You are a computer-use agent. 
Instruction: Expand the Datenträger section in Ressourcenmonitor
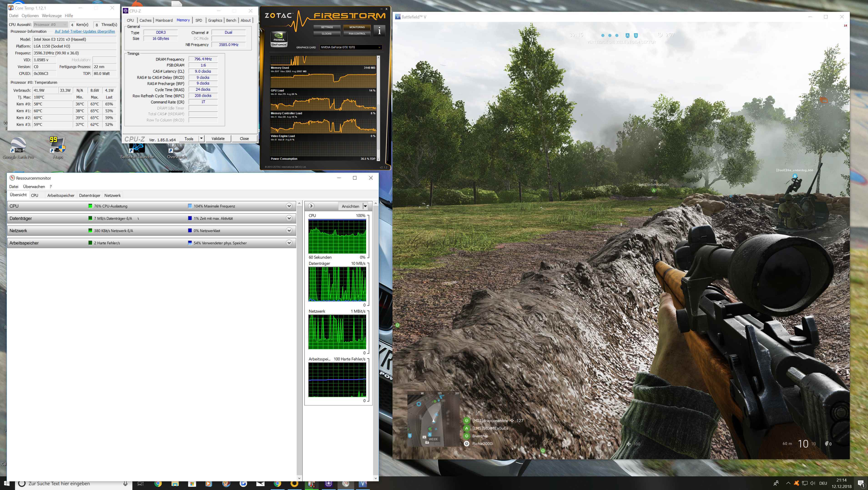coord(289,218)
